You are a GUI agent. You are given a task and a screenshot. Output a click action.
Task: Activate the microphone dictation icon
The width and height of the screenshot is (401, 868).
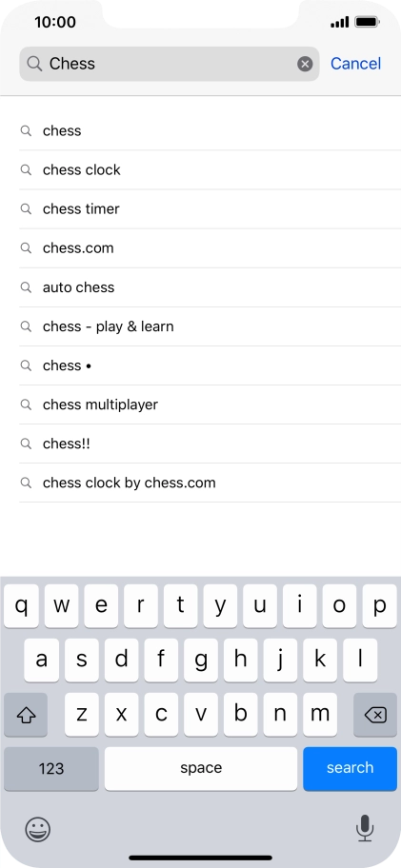(365, 829)
